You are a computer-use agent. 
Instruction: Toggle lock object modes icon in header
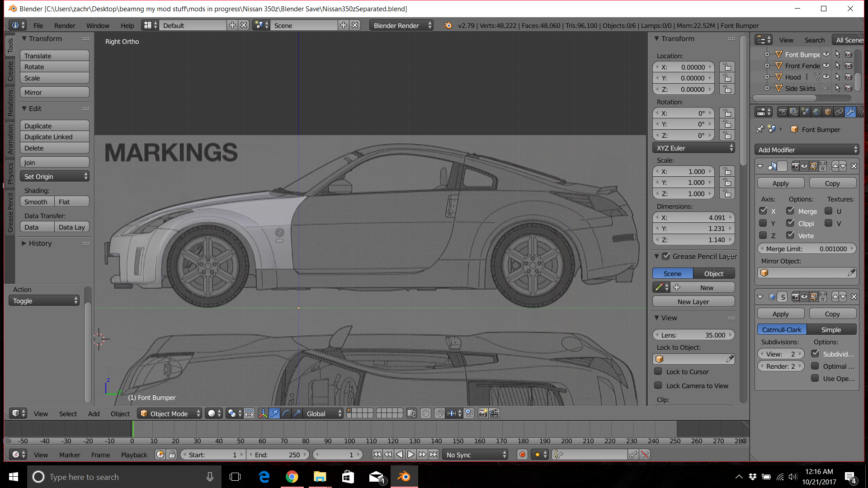411,413
